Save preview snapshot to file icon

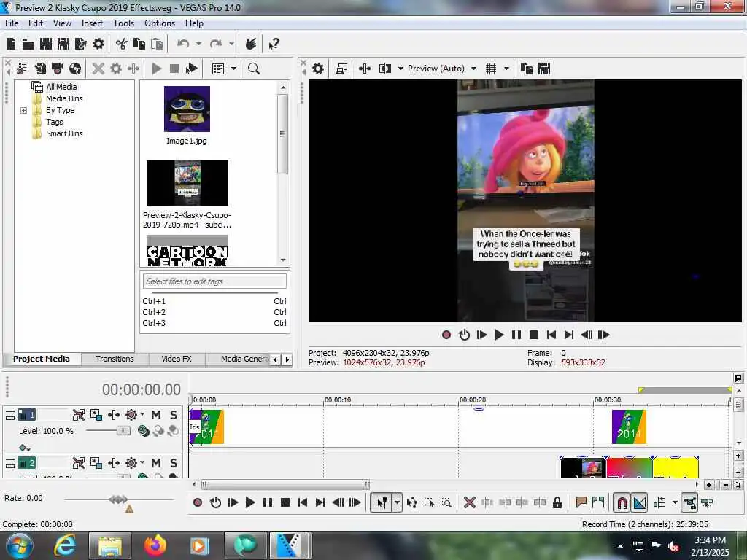pyautogui.click(x=544, y=69)
